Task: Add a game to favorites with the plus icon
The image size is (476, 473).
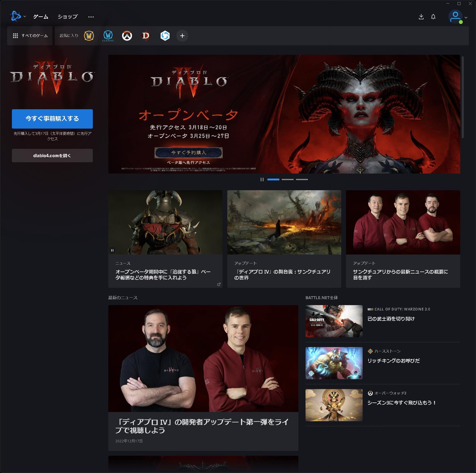Action: coord(182,36)
